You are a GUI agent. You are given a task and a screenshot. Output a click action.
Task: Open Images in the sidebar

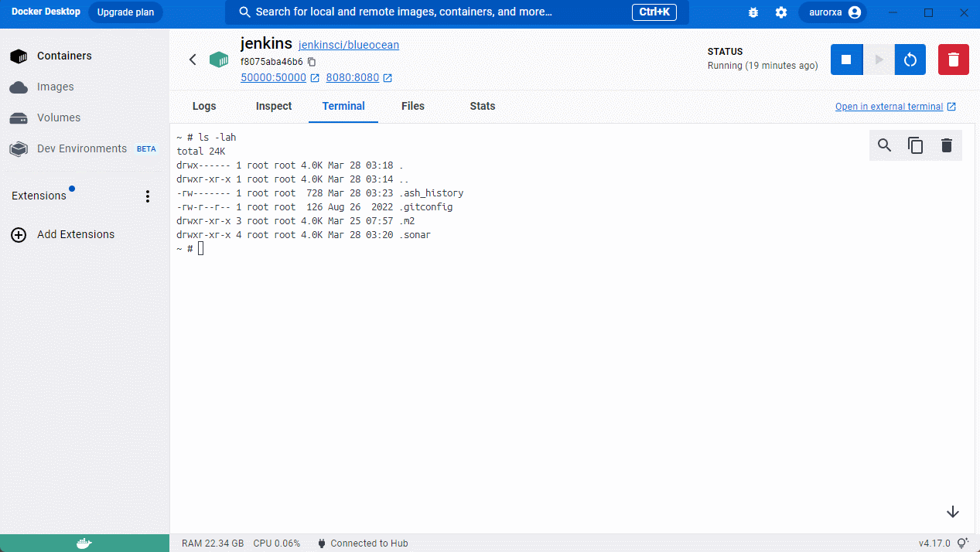(x=84, y=87)
